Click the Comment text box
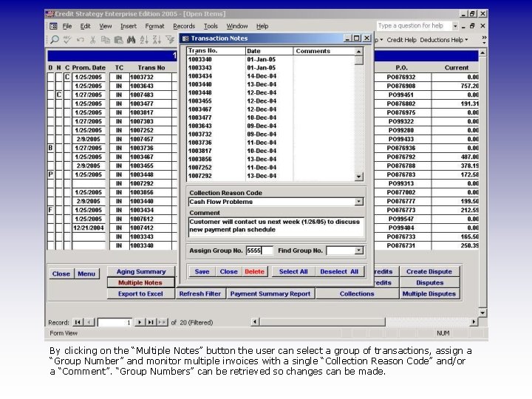The width and height of the screenshot is (532, 399). (x=276, y=227)
